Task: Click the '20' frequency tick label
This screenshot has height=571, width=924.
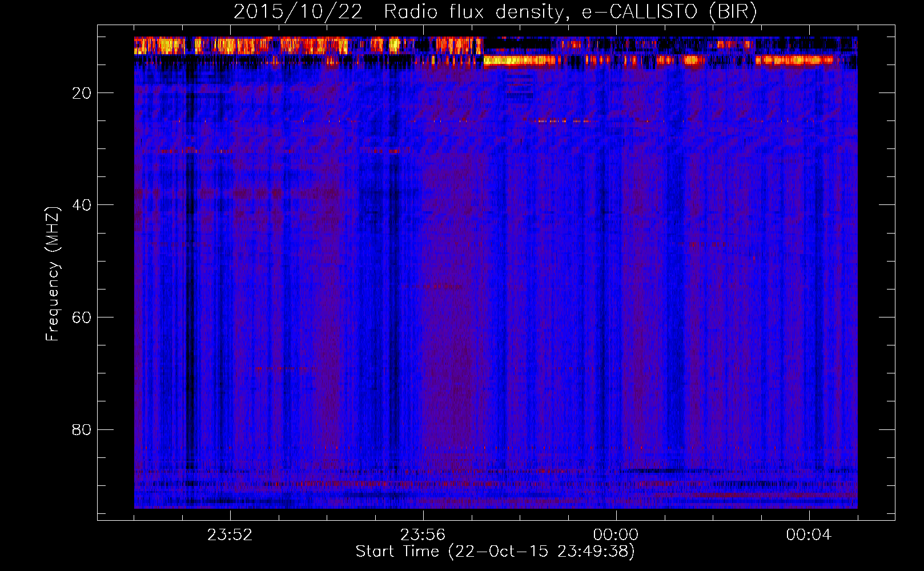Action: tap(82, 93)
